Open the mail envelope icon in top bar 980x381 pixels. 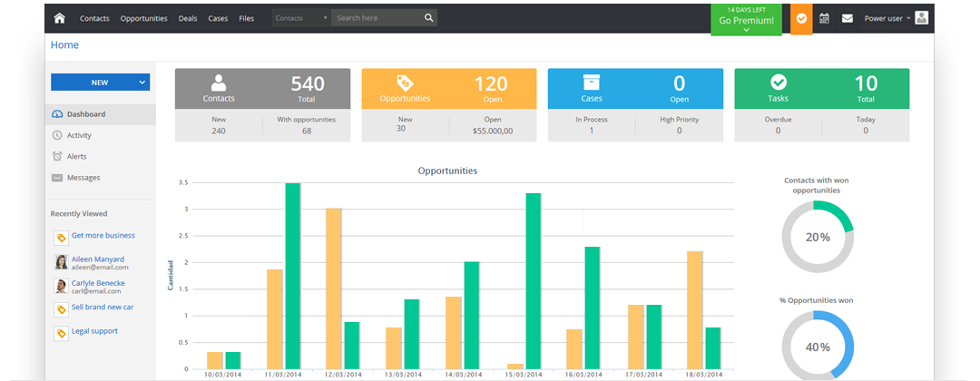point(847,18)
